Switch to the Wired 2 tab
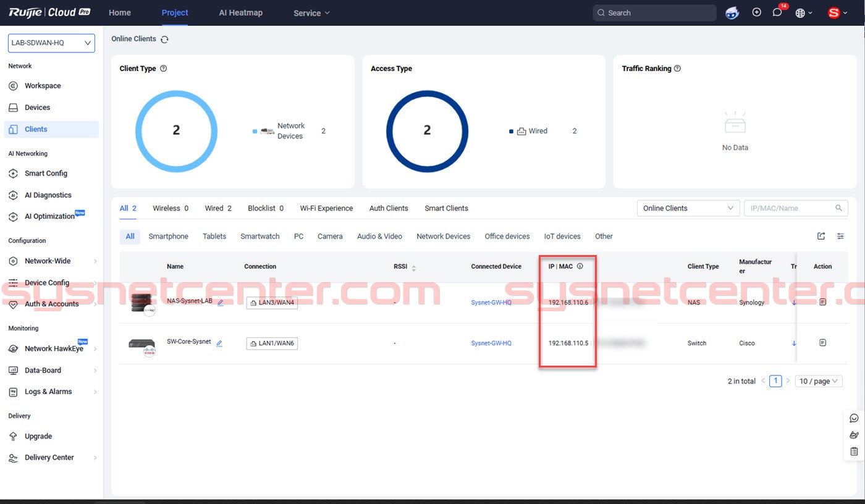This screenshot has width=865, height=504. pyautogui.click(x=218, y=208)
